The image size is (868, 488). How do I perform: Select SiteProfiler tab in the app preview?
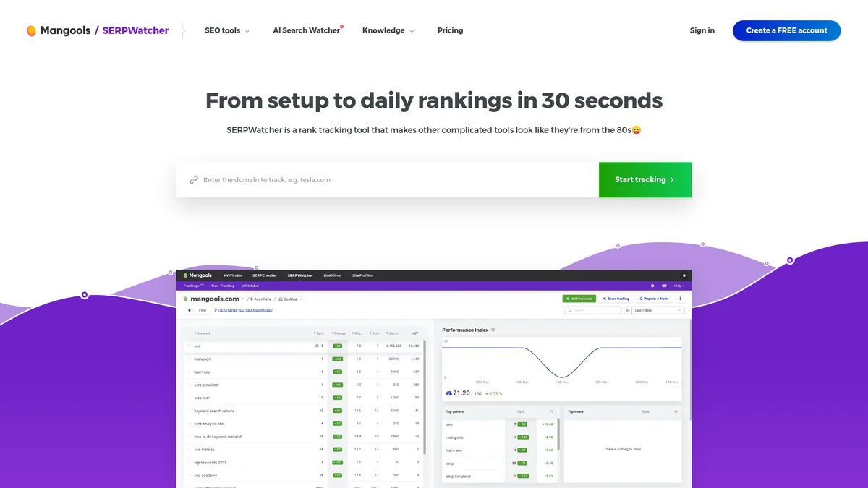point(362,275)
